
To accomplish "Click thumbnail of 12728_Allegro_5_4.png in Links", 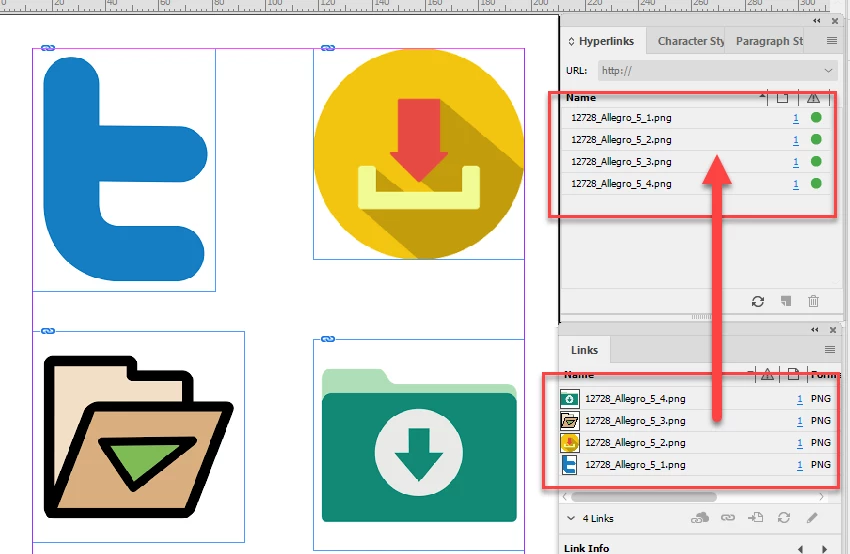I will click(x=569, y=399).
